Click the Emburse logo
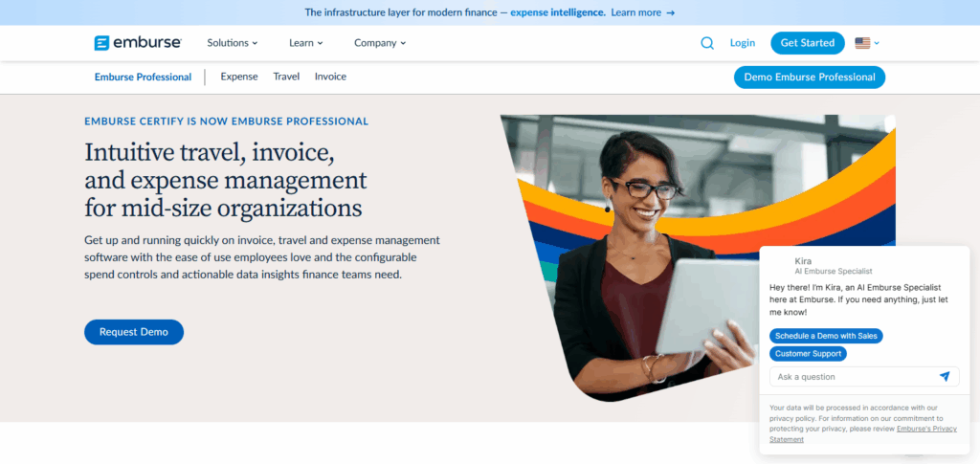This screenshot has height=464, width=980. [x=138, y=43]
